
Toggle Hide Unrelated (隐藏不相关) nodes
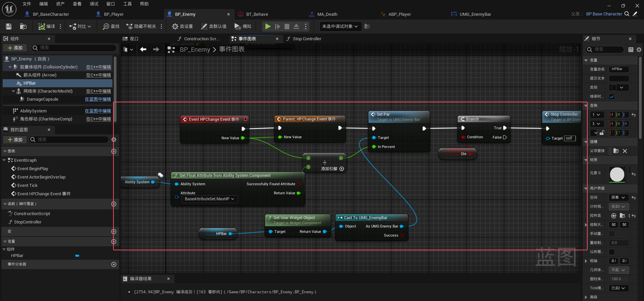[141, 27]
